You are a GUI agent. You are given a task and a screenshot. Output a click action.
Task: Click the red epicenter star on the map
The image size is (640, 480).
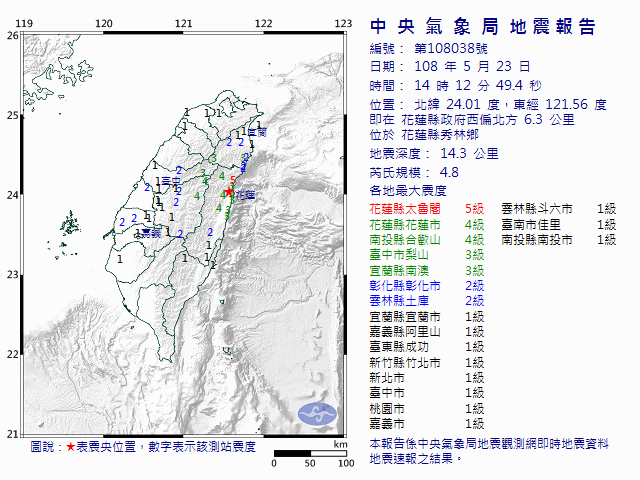click(229, 192)
